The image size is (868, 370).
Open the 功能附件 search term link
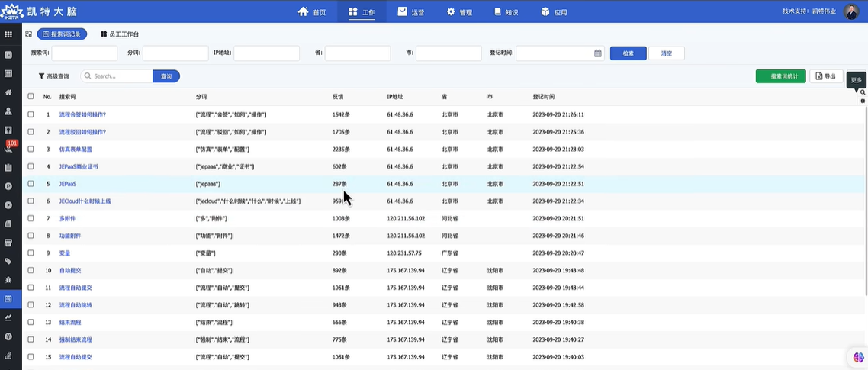(70, 236)
